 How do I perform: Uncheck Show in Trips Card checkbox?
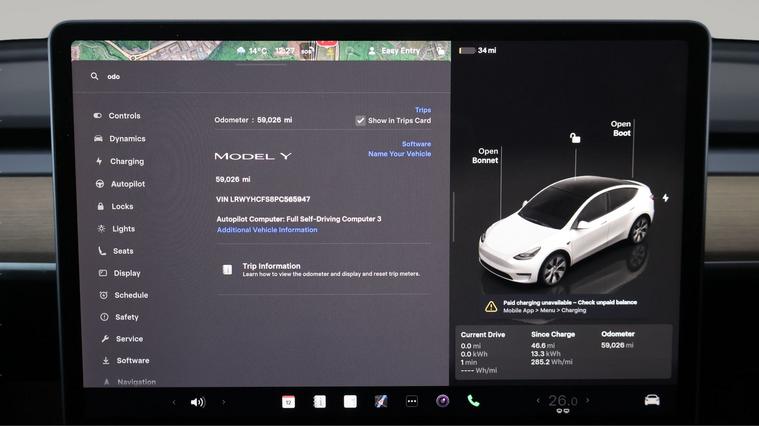(360, 121)
